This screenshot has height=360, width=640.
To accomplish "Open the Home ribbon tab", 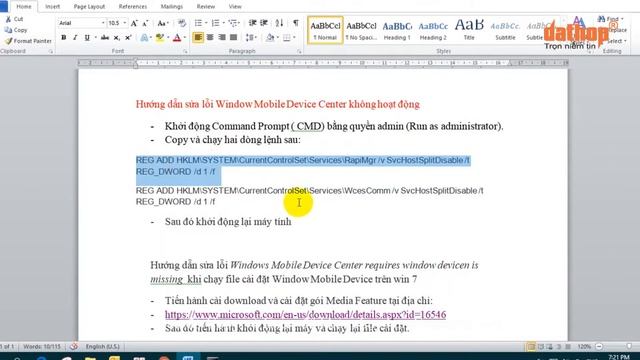I will (24, 7).
